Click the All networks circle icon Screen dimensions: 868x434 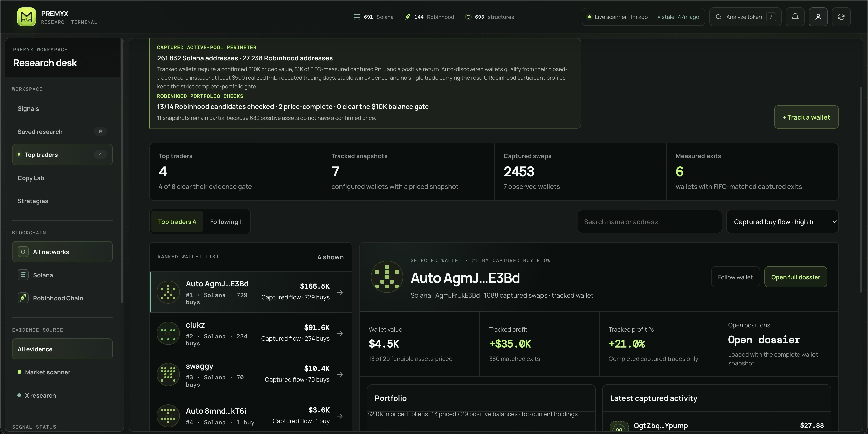[23, 252]
